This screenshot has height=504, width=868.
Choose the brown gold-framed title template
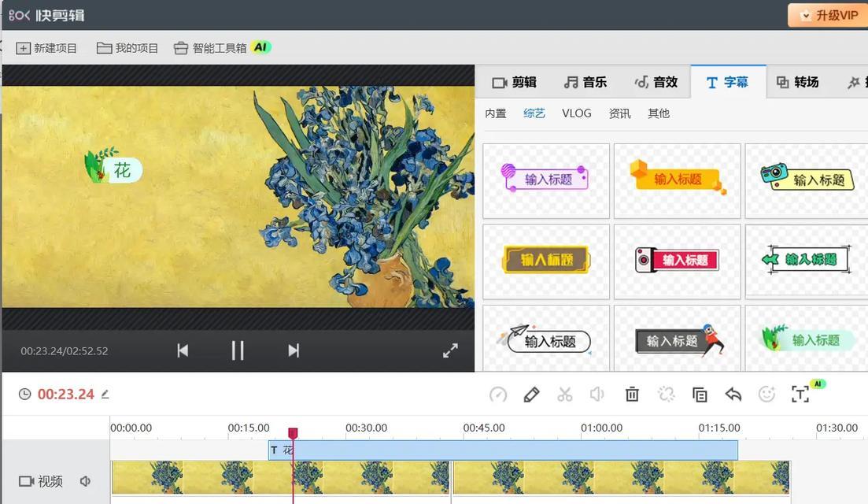click(x=546, y=261)
